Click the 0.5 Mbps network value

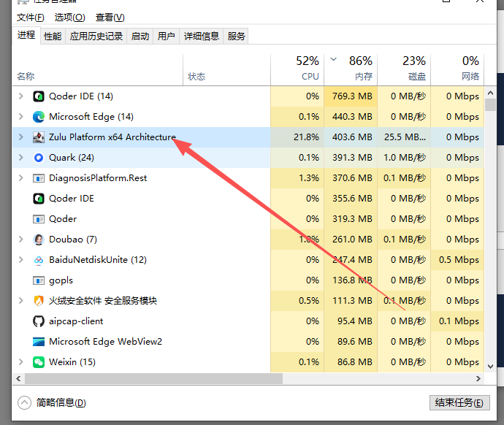[x=459, y=259]
